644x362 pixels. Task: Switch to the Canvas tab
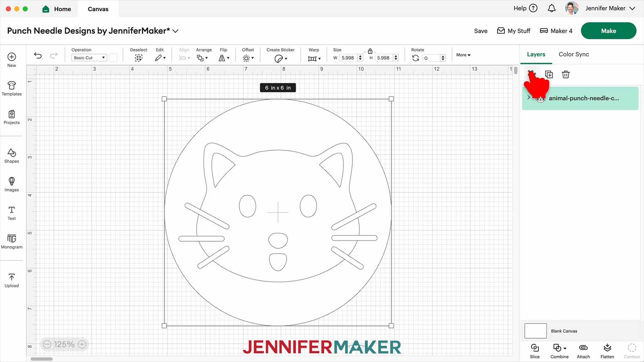pyautogui.click(x=98, y=9)
